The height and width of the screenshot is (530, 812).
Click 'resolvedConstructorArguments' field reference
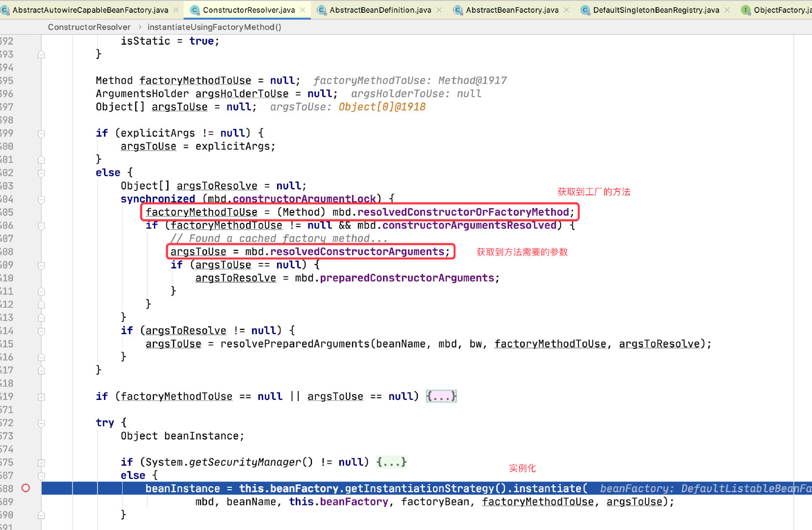pyautogui.click(x=357, y=252)
